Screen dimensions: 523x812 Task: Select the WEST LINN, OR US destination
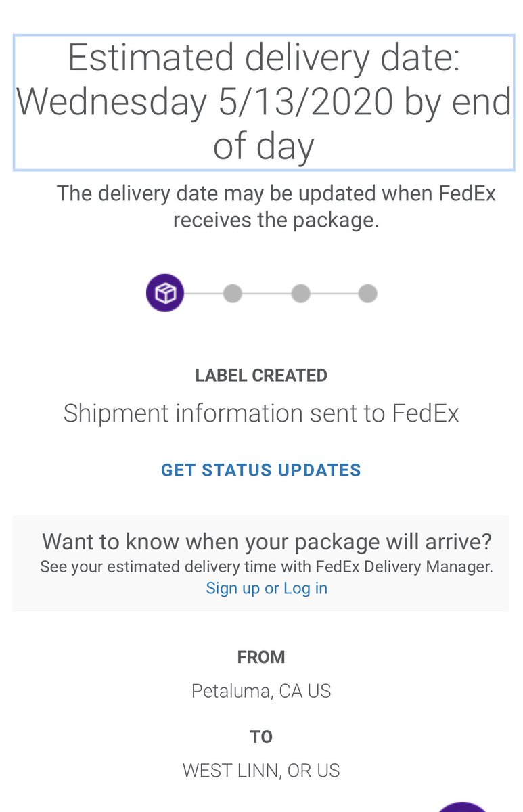[x=261, y=771]
